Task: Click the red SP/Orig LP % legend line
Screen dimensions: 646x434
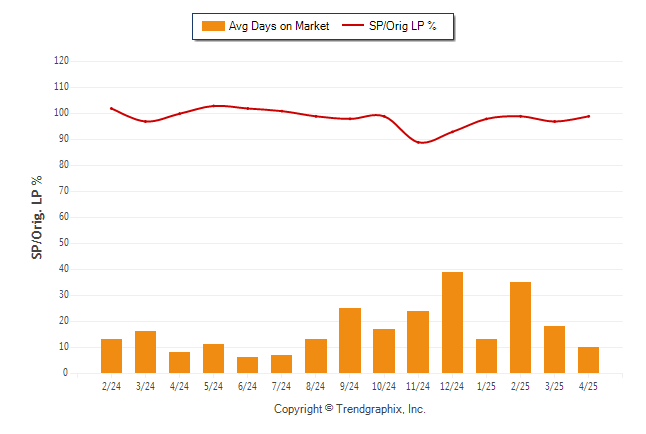Action: pyautogui.click(x=353, y=26)
